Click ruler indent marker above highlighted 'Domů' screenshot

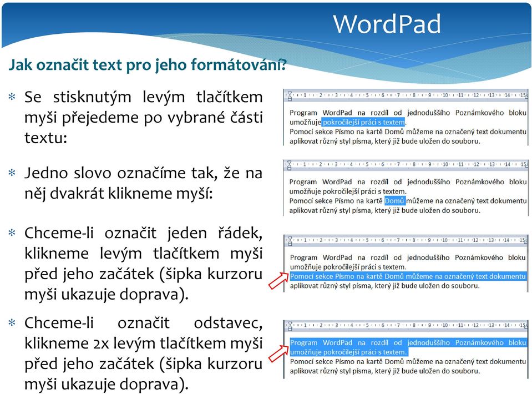(290, 165)
